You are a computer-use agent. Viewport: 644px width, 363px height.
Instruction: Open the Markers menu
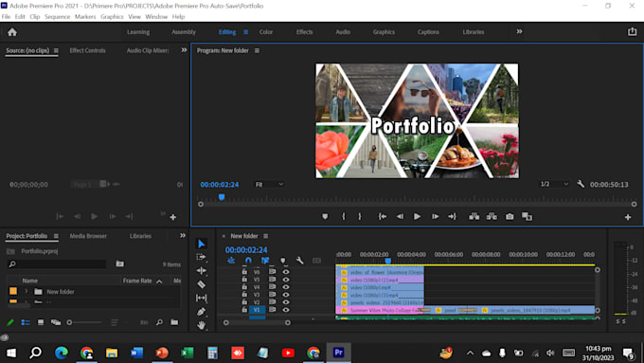click(x=85, y=16)
